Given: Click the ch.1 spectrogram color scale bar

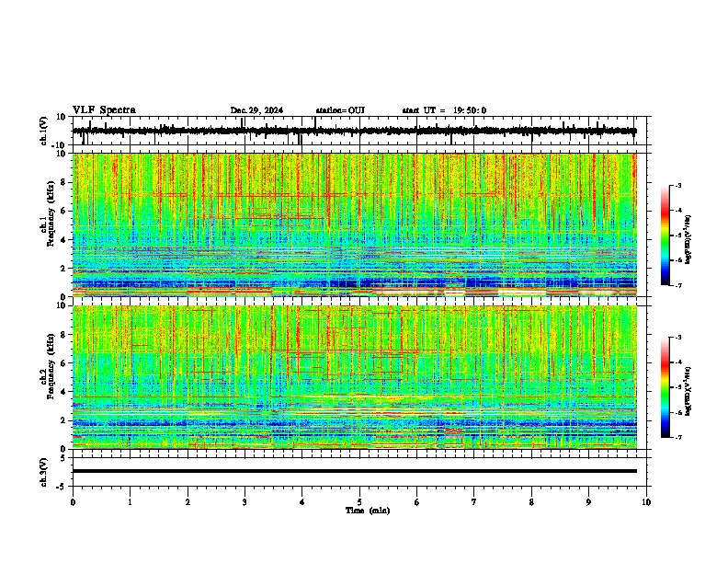Looking at the screenshot, I should tap(665, 236).
